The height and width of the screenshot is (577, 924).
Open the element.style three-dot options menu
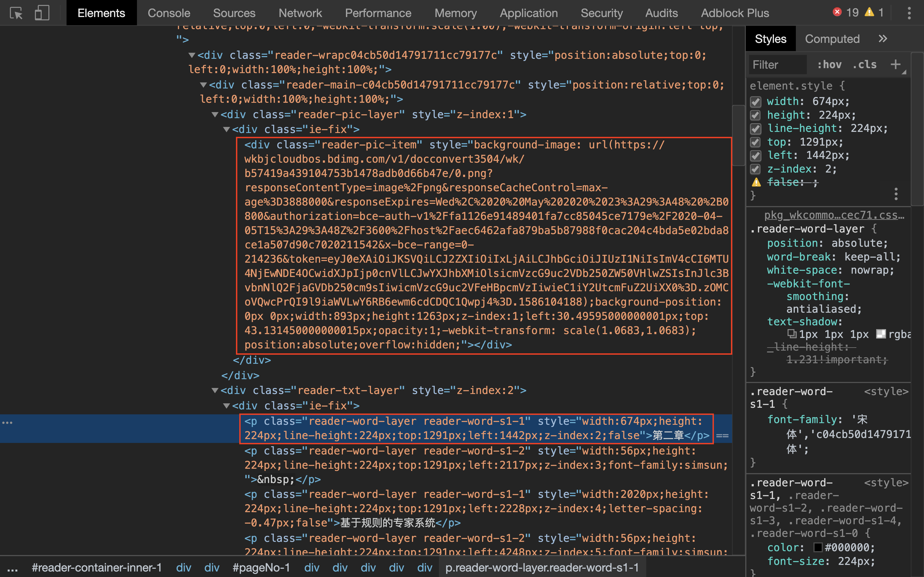(x=896, y=194)
